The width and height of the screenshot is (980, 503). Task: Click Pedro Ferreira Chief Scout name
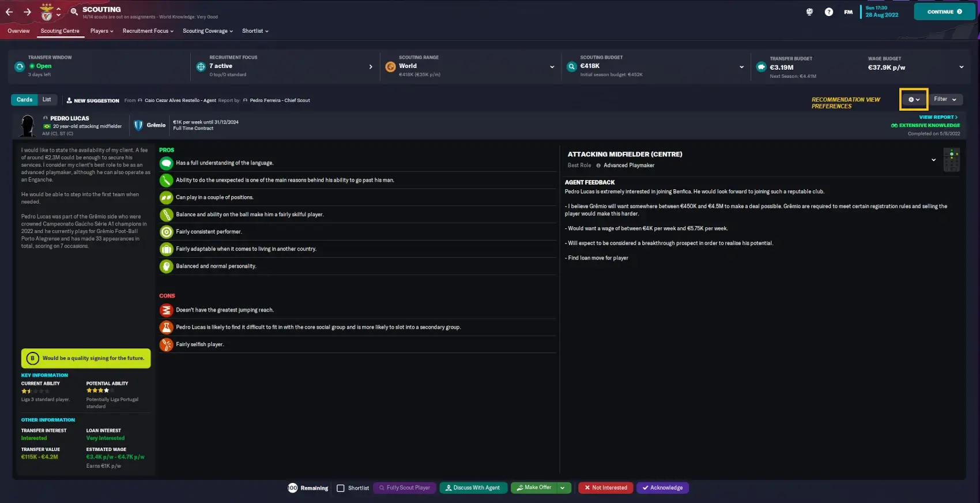280,100
